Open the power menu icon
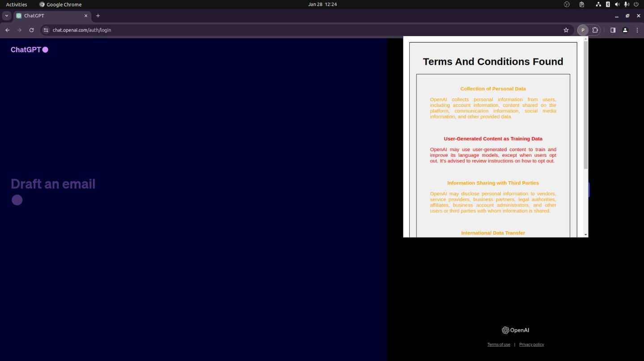Image resolution: width=644 pixels, height=361 pixels. tap(636, 4)
